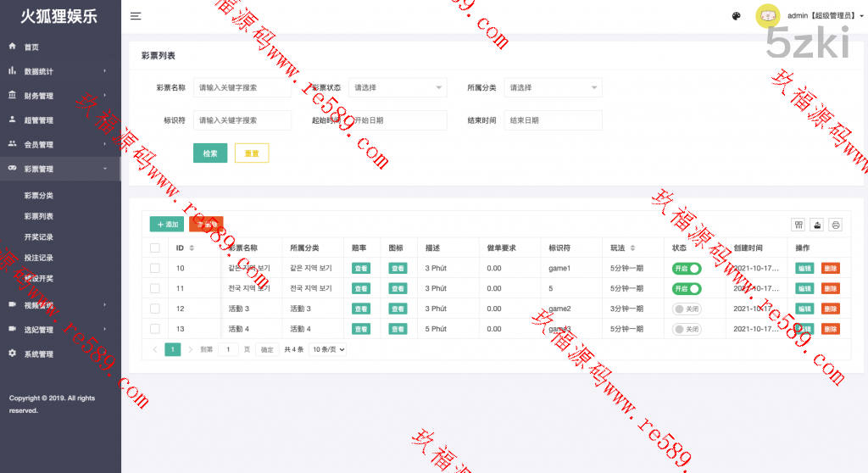The width and height of the screenshot is (868, 473).
Task: Check the checkbox for row ID 10
Action: (154, 269)
